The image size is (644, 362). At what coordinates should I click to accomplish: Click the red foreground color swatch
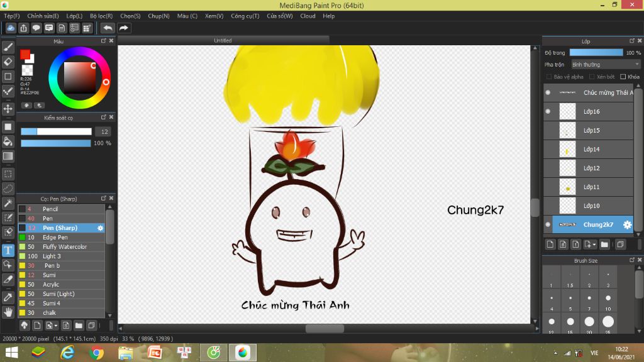25,54
